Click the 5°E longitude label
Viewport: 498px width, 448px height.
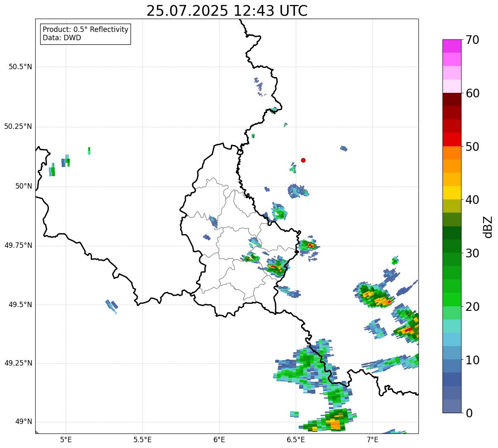(x=66, y=439)
